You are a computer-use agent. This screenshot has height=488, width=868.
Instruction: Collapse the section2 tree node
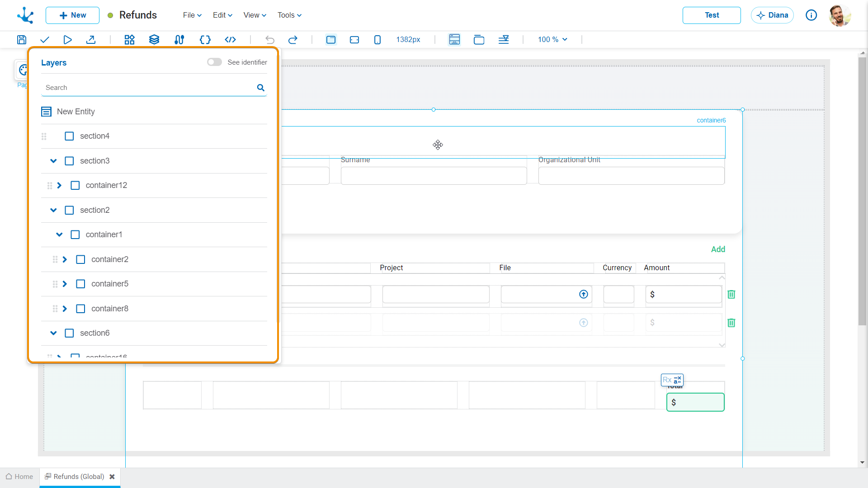pyautogui.click(x=53, y=211)
